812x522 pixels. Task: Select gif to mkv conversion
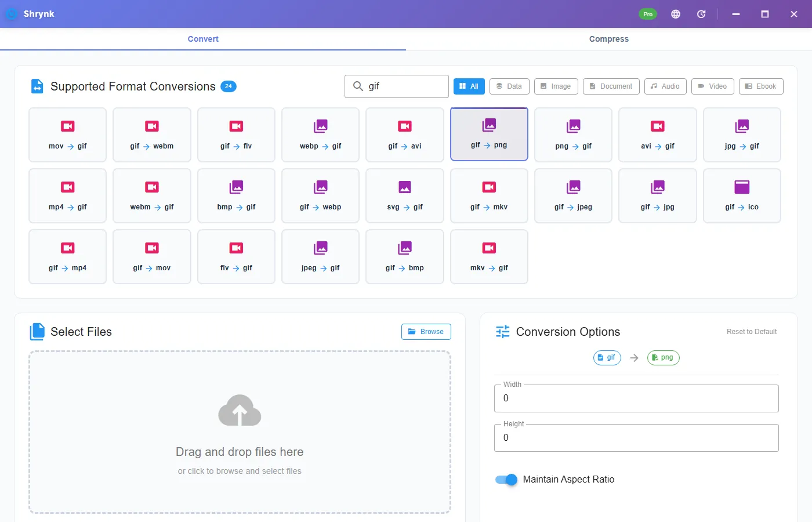[489, 195]
